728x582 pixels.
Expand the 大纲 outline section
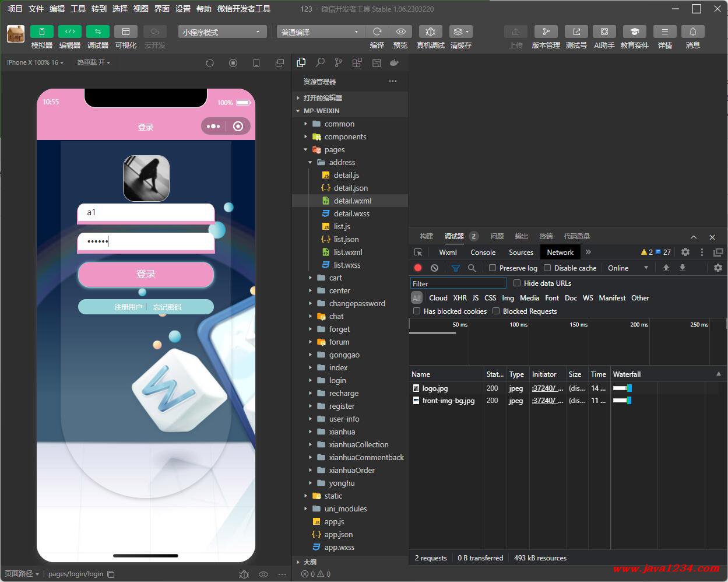coord(310,562)
